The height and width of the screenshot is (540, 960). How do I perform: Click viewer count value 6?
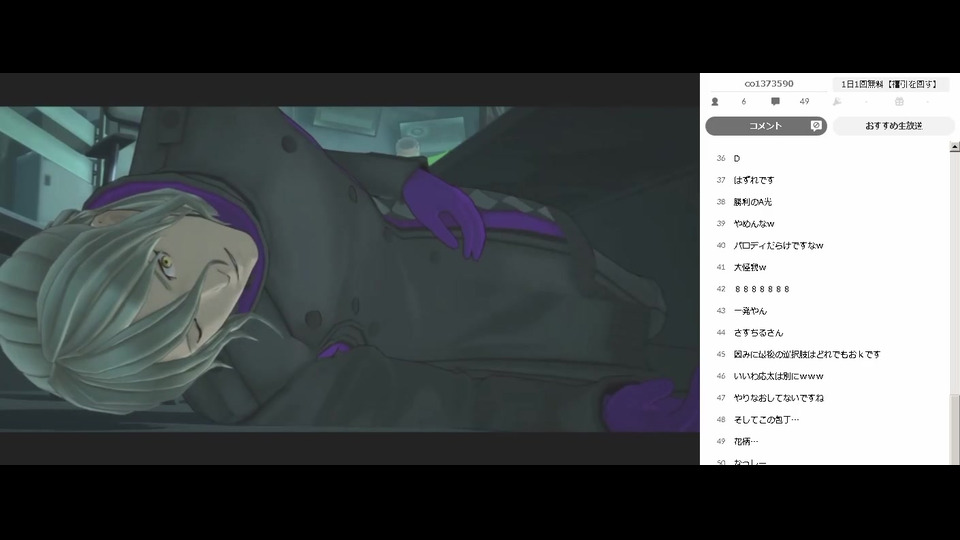[x=744, y=102]
